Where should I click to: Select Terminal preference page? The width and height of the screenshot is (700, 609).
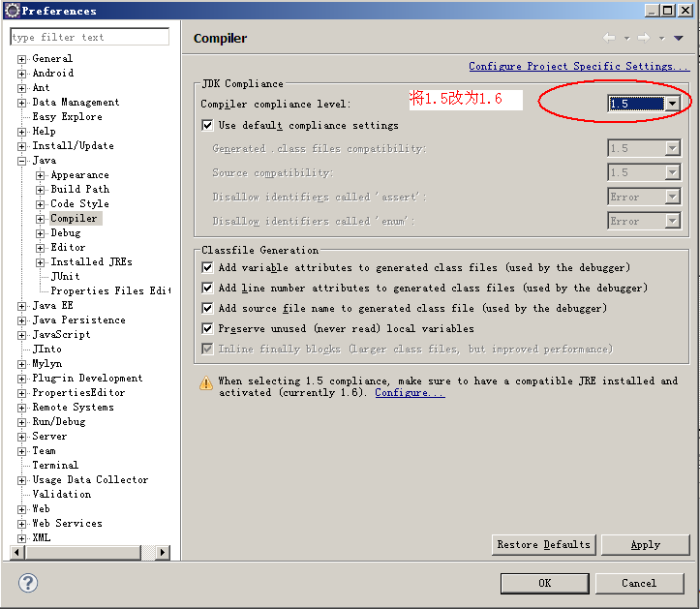point(55,465)
